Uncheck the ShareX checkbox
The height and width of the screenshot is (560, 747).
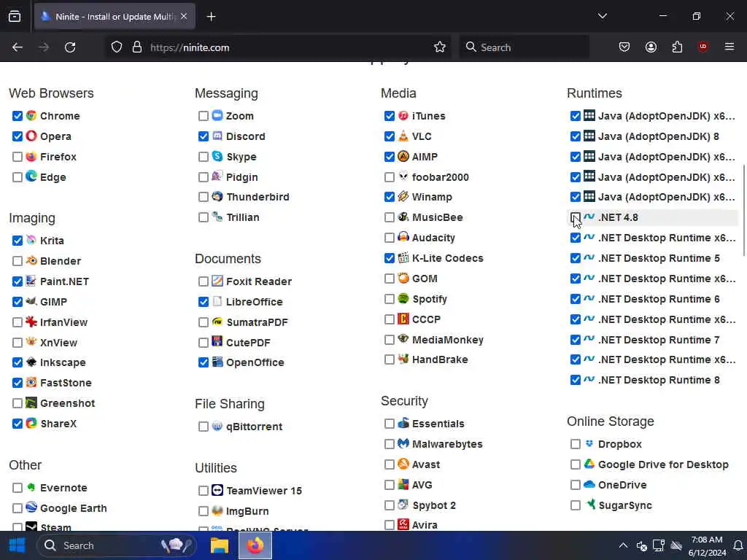coord(18,424)
